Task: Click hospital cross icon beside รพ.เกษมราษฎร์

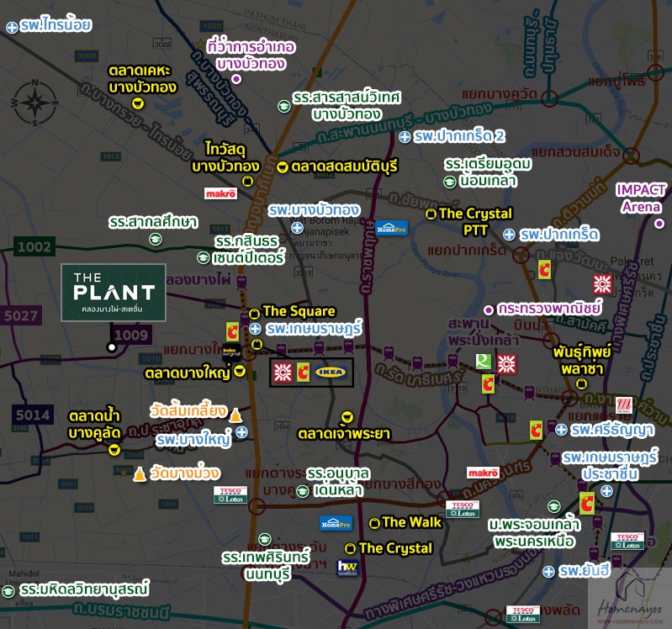Action: click(x=255, y=329)
